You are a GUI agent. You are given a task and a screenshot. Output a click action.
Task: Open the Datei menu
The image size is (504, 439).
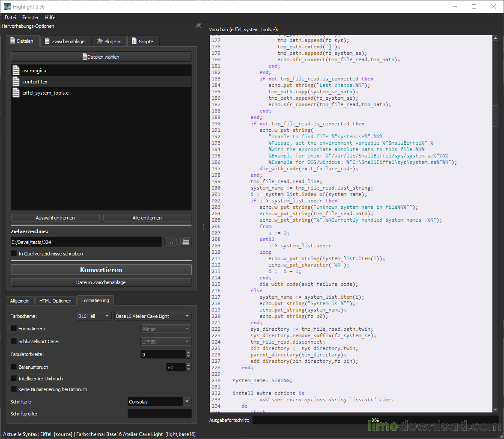[10, 18]
